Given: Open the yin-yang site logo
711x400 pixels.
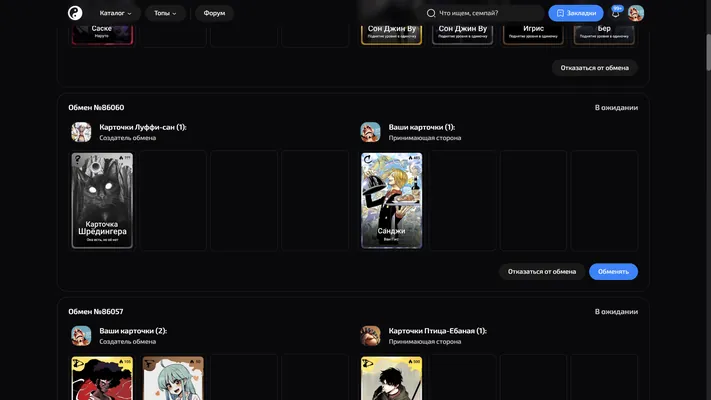Looking at the screenshot, I should (x=75, y=13).
